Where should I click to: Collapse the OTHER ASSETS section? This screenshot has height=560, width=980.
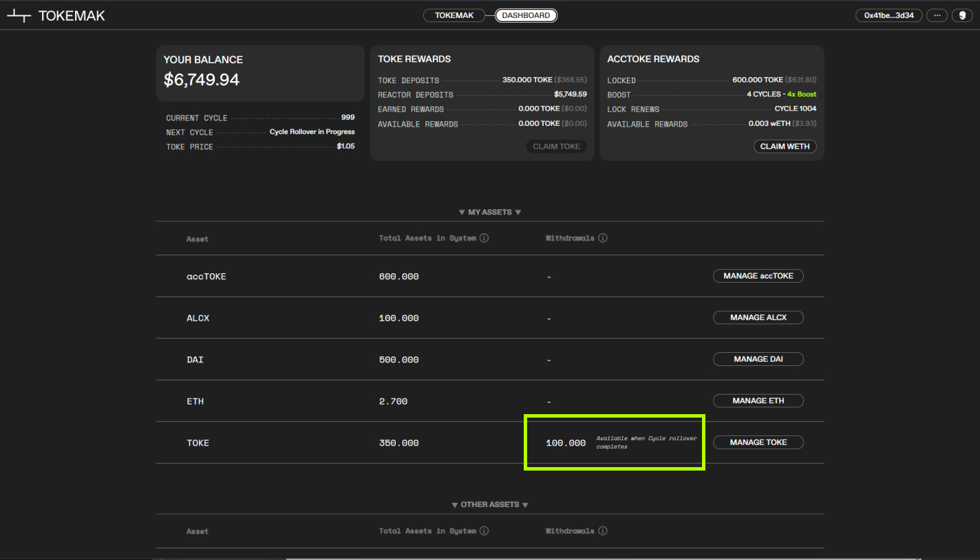(490, 504)
